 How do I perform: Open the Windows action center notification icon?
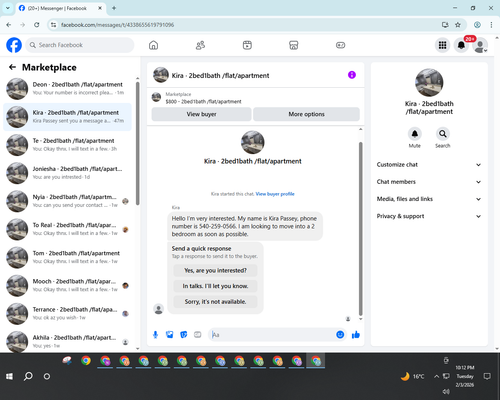click(487, 376)
